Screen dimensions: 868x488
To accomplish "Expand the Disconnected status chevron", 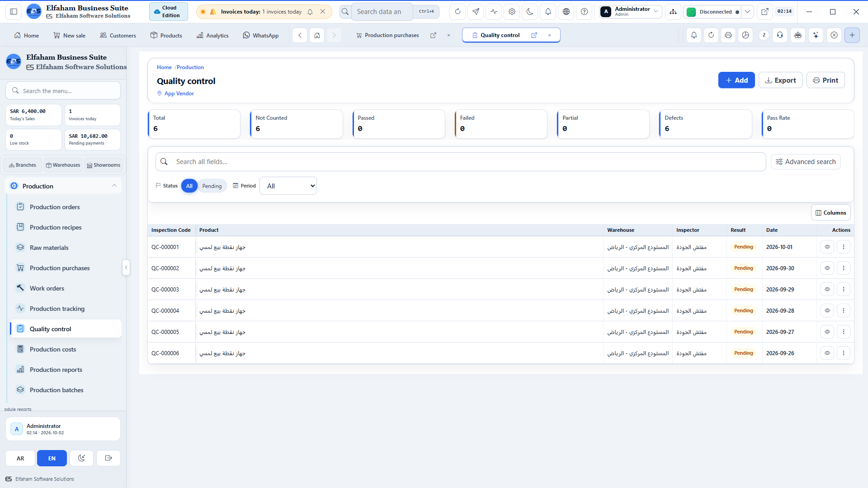I will click(x=747, y=12).
